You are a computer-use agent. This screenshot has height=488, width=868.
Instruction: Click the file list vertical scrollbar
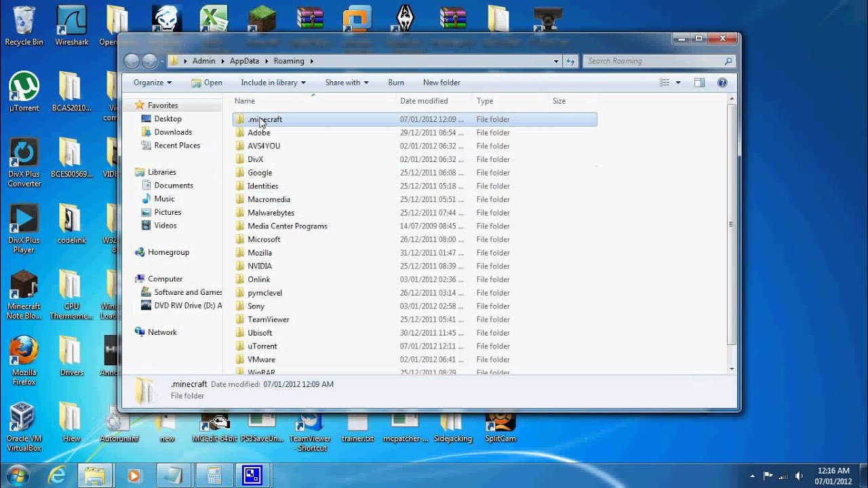[732, 224]
